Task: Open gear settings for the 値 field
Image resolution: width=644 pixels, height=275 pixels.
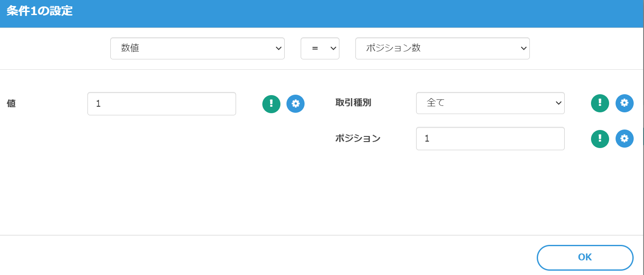Action: [x=295, y=104]
